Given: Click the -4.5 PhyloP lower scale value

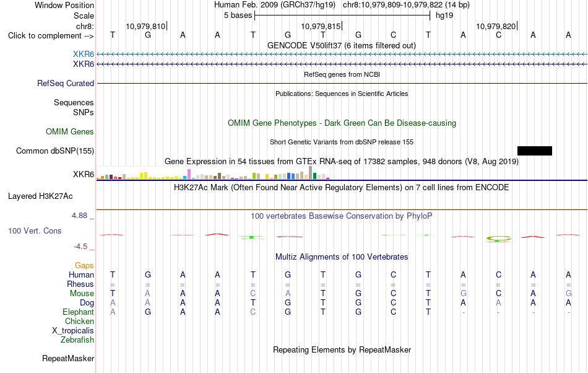Looking at the screenshot, I should click(x=80, y=246).
